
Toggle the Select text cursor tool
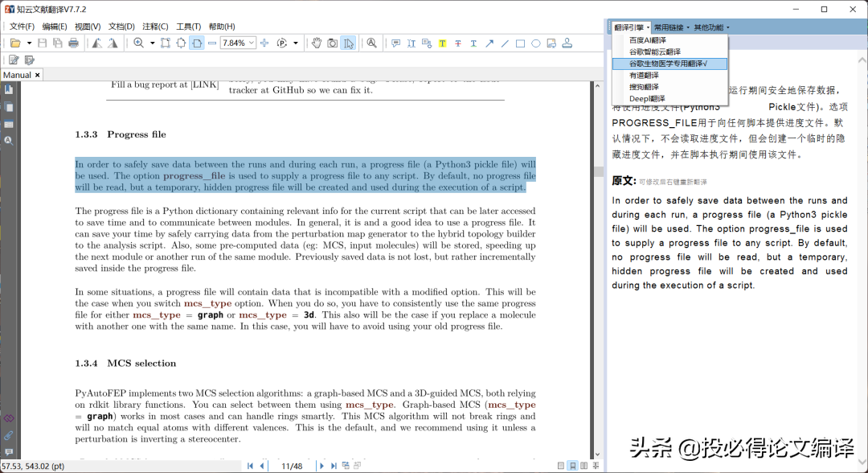click(348, 43)
